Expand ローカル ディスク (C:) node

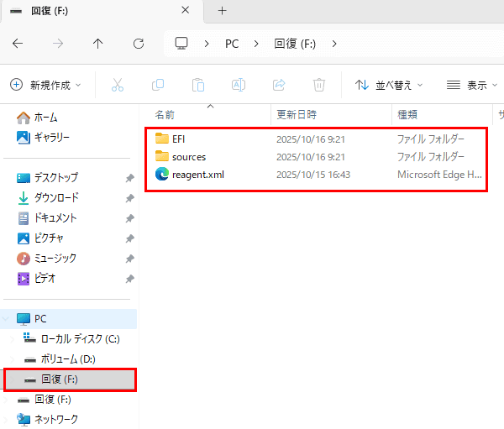coord(13,339)
